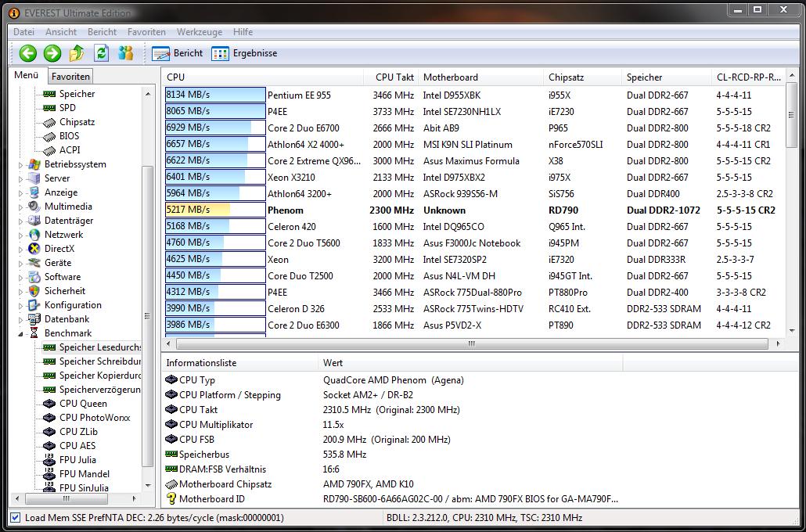Select the Speicher item in the tree
Image resolution: width=806 pixels, height=532 pixels.
[77, 94]
